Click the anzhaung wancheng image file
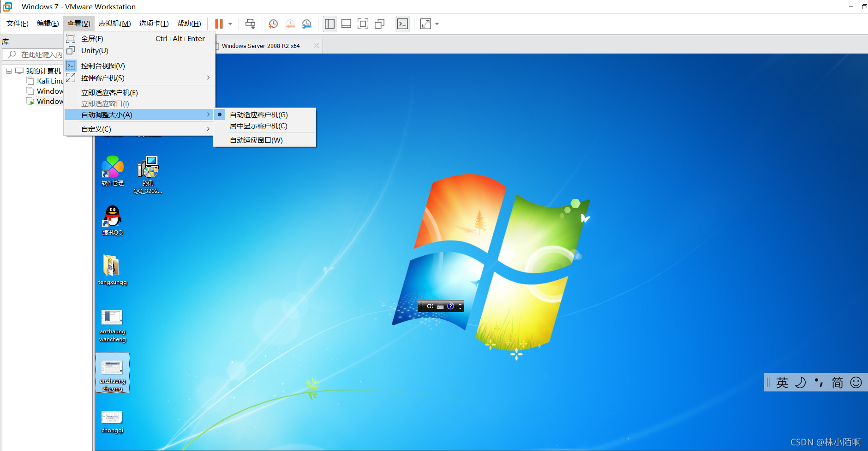868x451 pixels. pos(113,326)
